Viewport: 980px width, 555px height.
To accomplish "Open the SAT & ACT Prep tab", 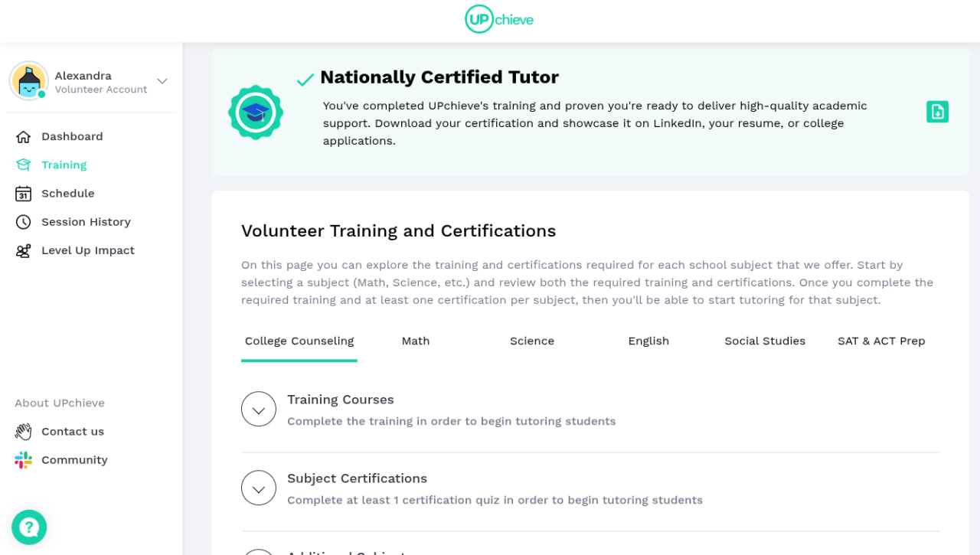I will (881, 341).
